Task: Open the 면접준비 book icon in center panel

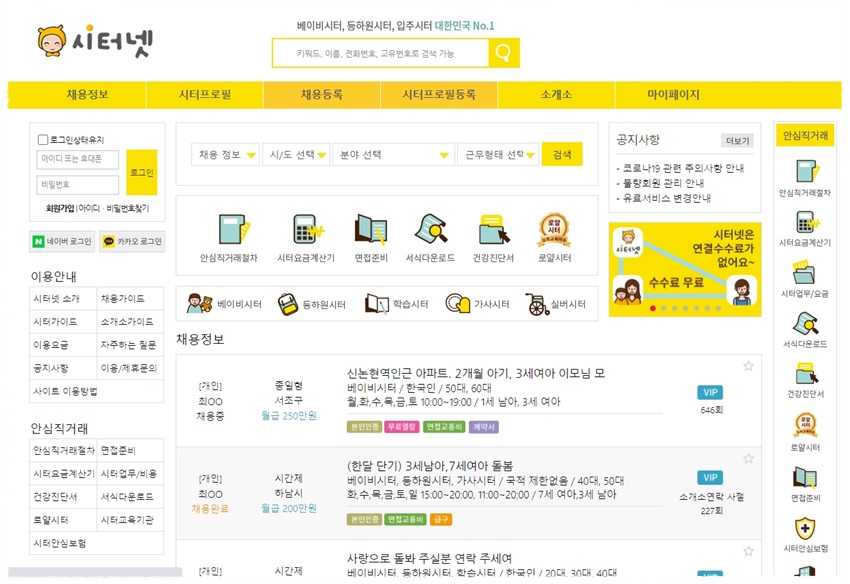Action: pyautogui.click(x=371, y=229)
